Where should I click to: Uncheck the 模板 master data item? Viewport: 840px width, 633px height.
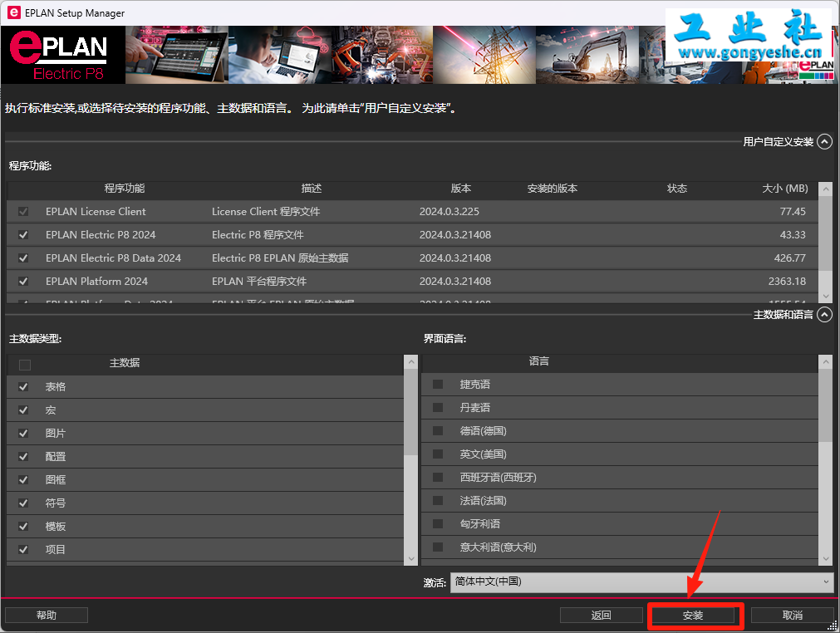point(23,527)
